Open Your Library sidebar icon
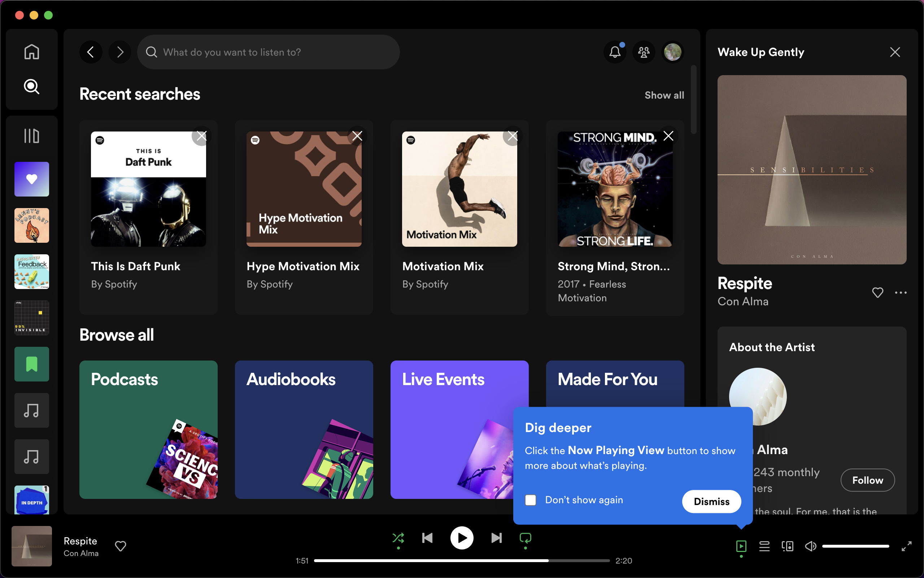 click(x=32, y=136)
